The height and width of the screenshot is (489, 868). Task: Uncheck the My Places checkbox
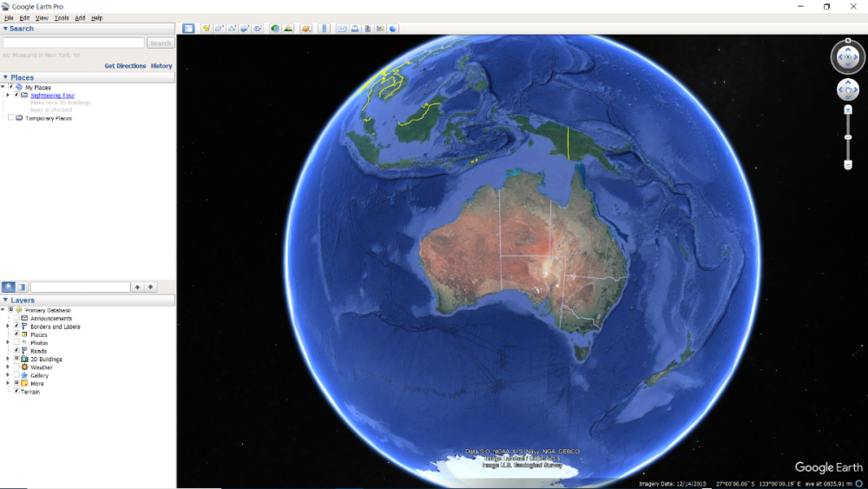(11, 87)
